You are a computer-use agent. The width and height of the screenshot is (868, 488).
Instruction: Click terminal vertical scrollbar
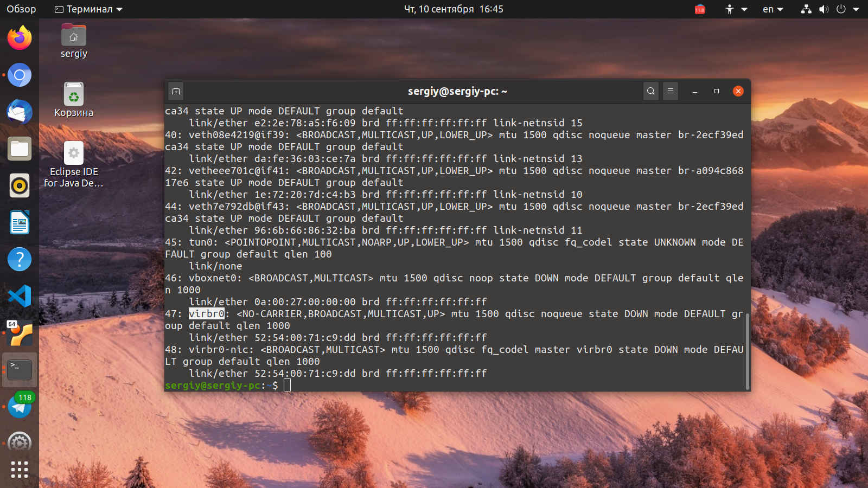(x=748, y=351)
